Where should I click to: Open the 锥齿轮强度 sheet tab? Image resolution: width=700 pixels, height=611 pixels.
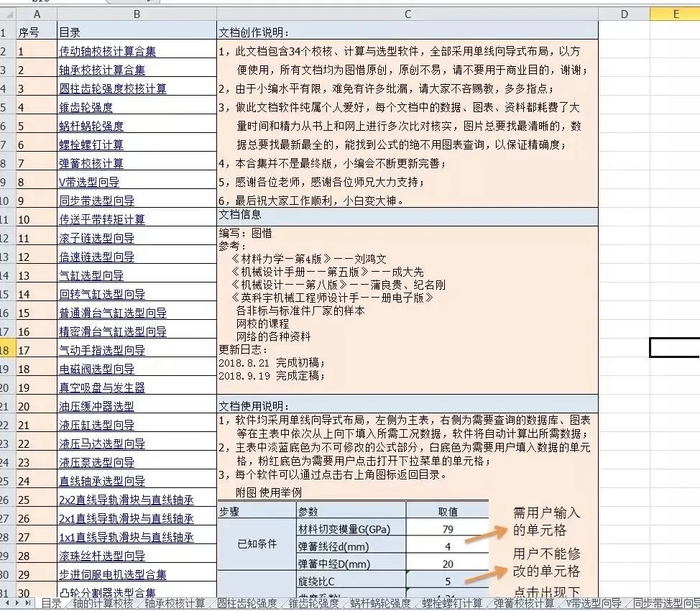[314, 603]
